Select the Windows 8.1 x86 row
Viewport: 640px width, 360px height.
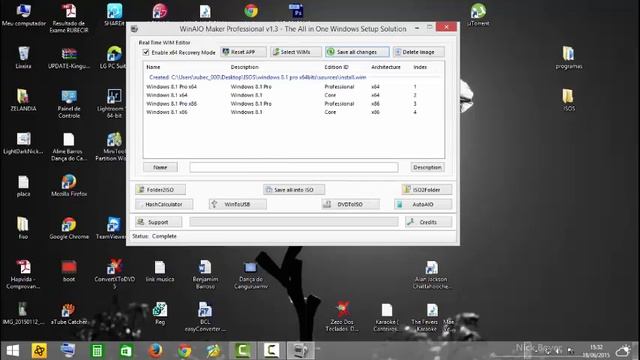pos(293,112)
